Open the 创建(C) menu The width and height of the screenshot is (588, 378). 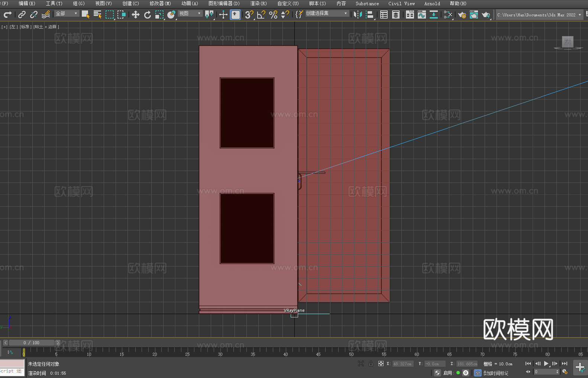(x=130, y=3)
